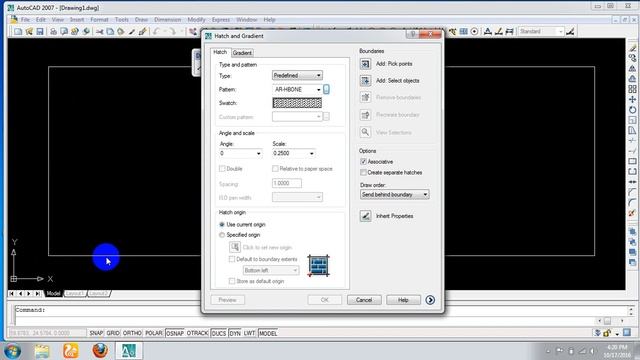
Task: Open the Standard style dropdown in toolbar
Action: (541, 31)
